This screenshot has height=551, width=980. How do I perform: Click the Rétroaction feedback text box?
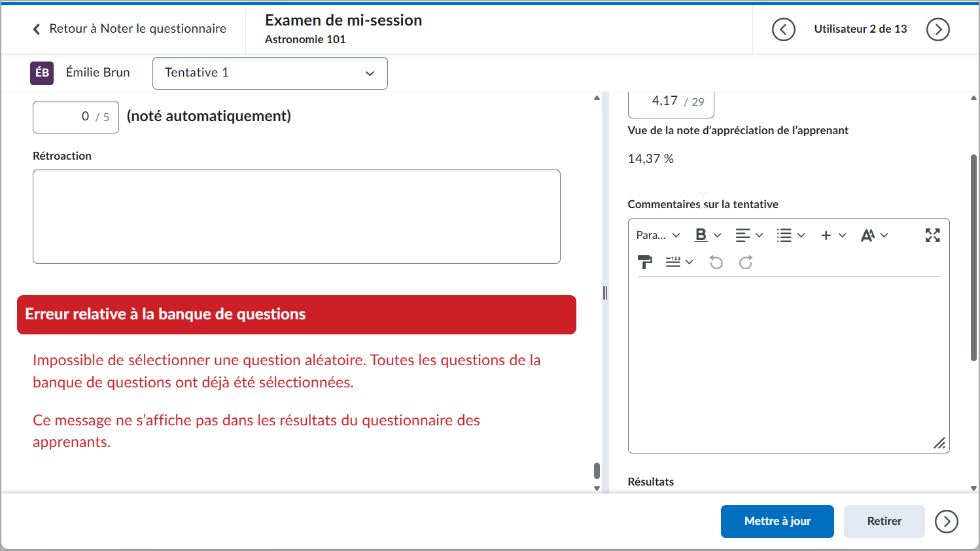(296, 217)
